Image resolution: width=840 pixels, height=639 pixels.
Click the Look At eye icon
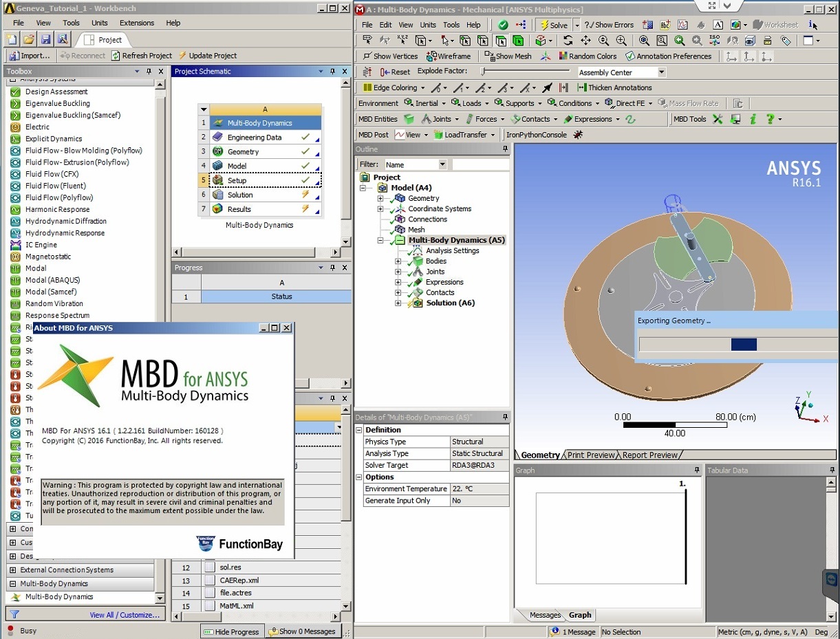pos(749,41)
